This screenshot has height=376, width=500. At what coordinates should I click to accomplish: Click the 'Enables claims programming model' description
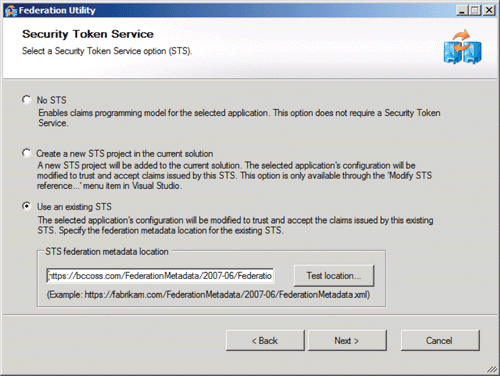[x=239, y=118]
